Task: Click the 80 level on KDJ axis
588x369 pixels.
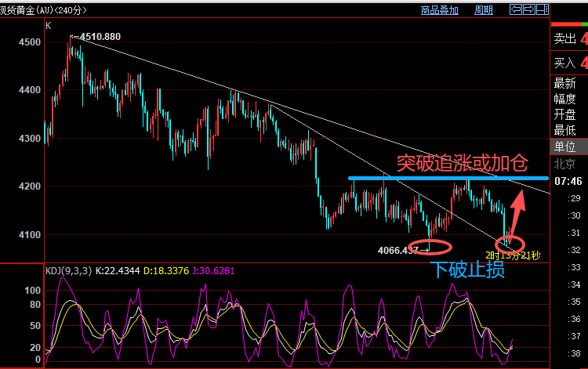Action: pos(35,305)
